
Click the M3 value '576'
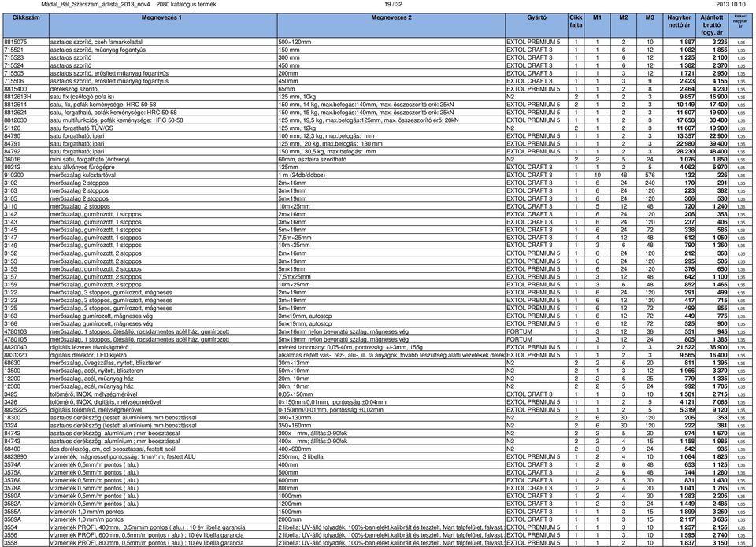(x=650, y=175)
